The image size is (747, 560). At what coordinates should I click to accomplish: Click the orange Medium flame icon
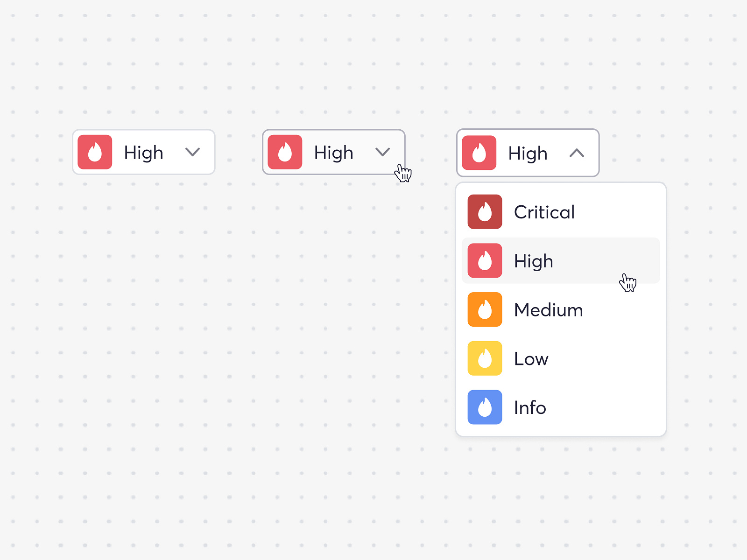[x=484, y=309]
